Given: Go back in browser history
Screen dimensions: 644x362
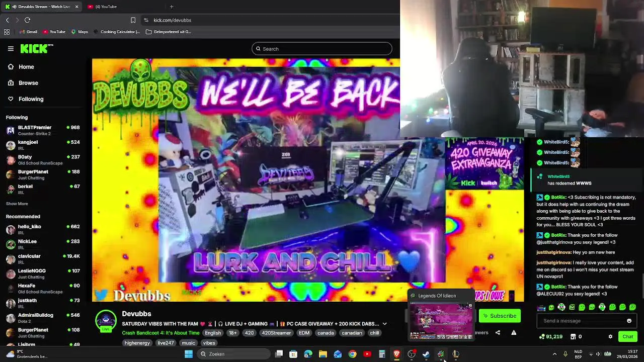Looking at the screenshot, I should pos(7,20).
